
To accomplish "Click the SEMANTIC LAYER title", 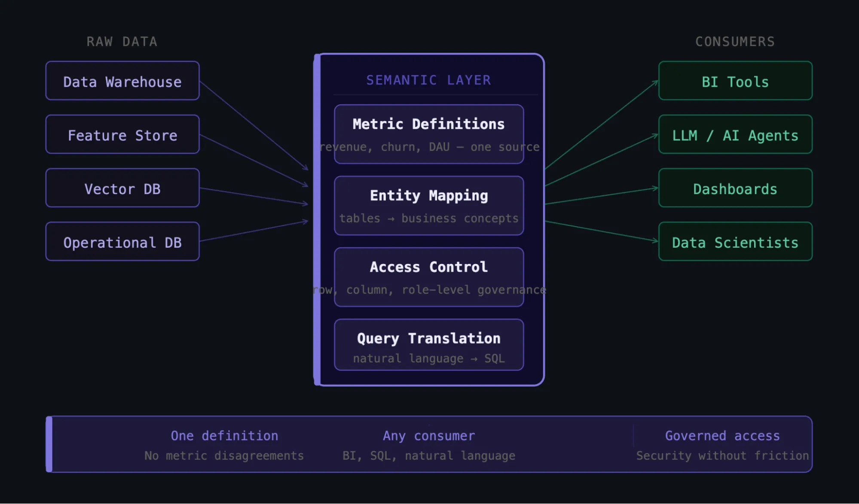I will click(x=428, y=80).
